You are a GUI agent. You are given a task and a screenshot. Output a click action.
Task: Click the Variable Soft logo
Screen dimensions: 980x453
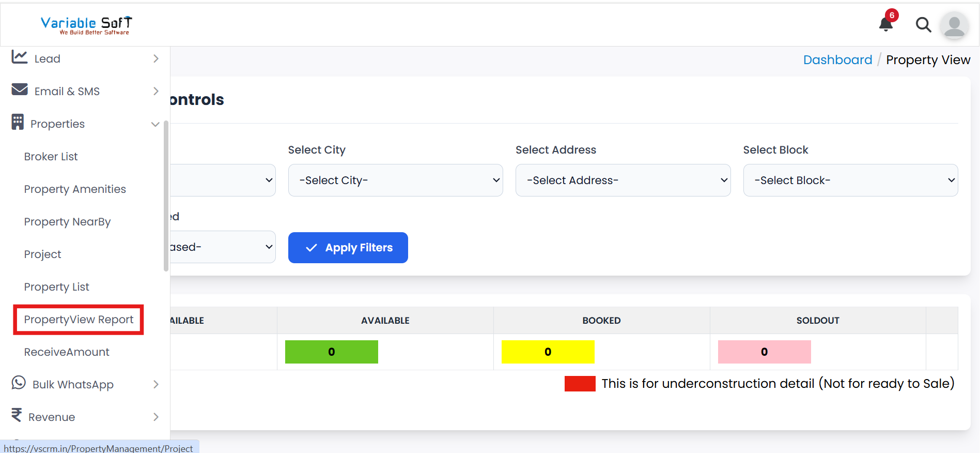click(x=86, y=25)
